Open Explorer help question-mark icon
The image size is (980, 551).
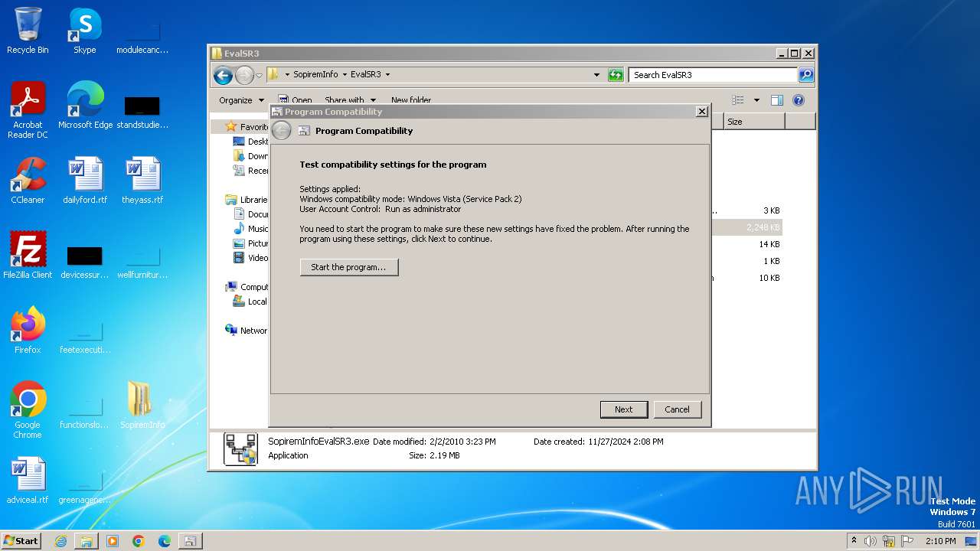coord(799,100)
